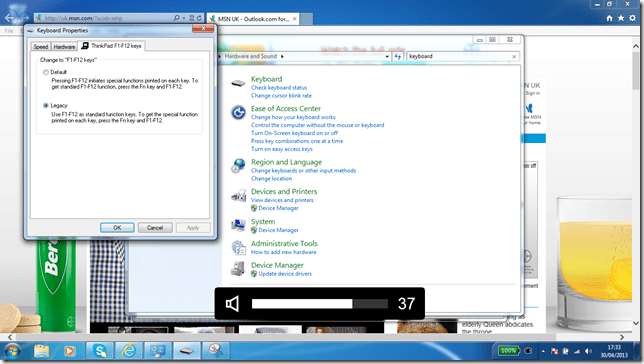
Task: Open Update device drivers link
Action: point(285,274)
